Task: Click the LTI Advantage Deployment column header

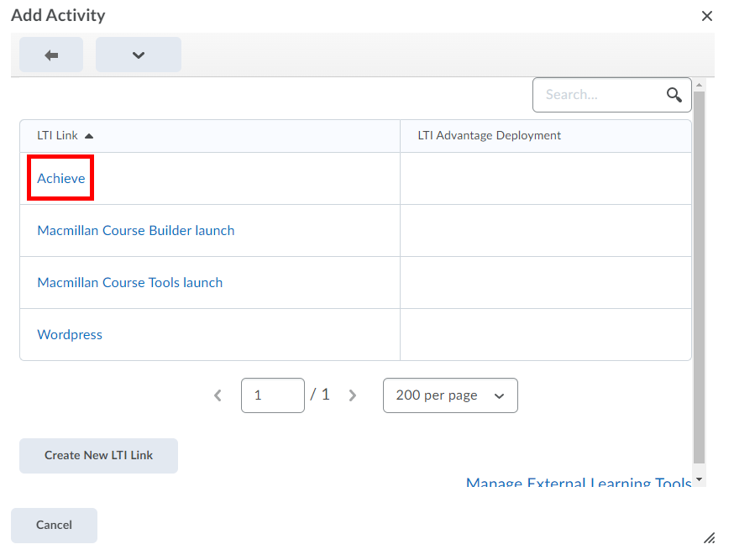Action: tap(490, 134)
